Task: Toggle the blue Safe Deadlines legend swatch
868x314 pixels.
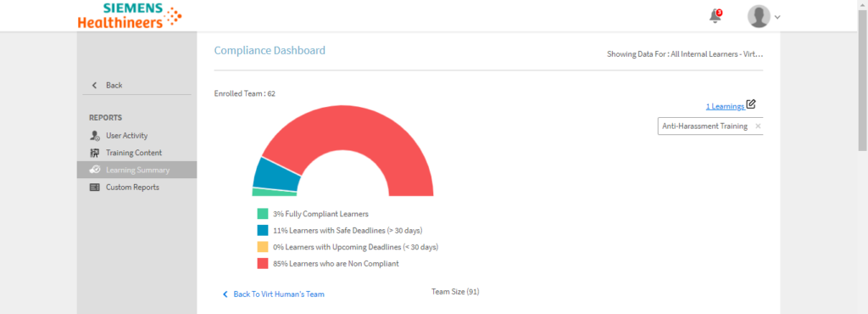Action: tap(263, 230)
